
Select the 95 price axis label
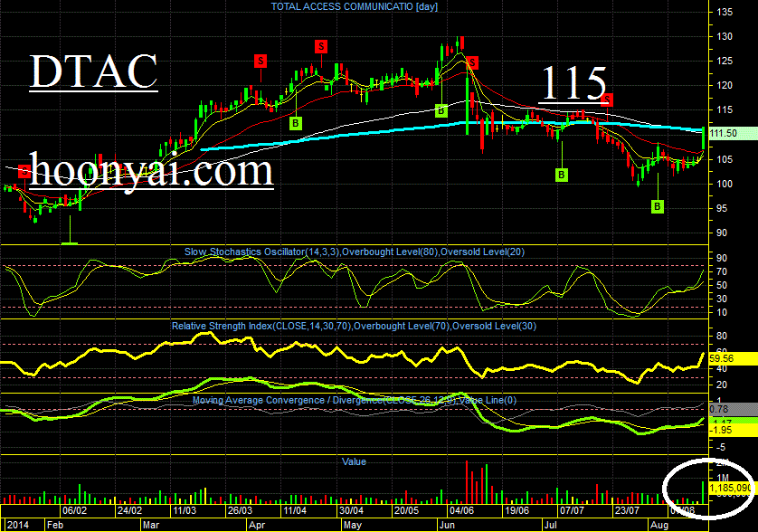pos(721,208)
